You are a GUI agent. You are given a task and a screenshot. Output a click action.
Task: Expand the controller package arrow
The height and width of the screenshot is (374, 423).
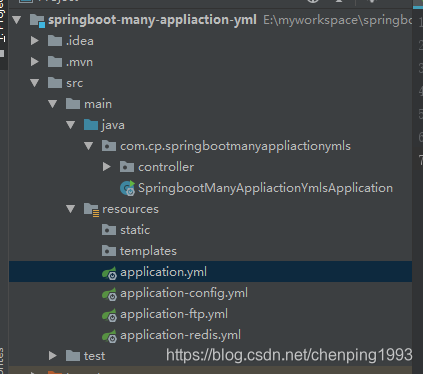[107, 167]
